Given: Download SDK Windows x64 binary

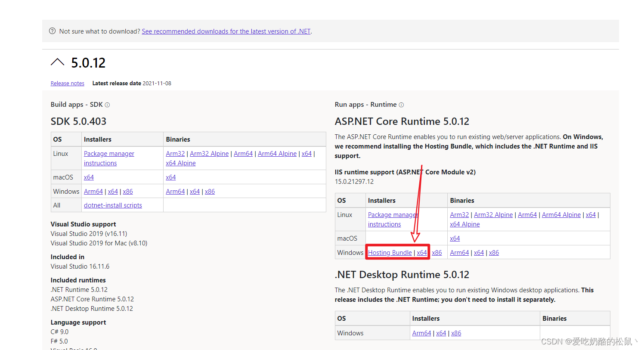Looking at the screenshot, I should (x=195, y=192).
